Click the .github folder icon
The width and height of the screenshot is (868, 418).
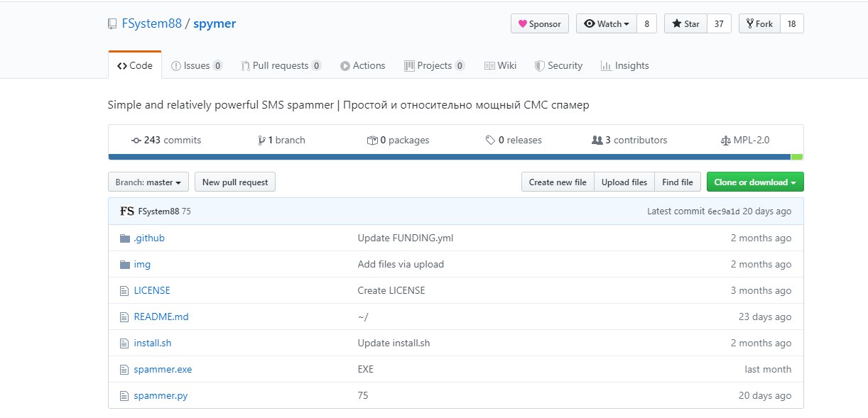[x=125, y=238]
